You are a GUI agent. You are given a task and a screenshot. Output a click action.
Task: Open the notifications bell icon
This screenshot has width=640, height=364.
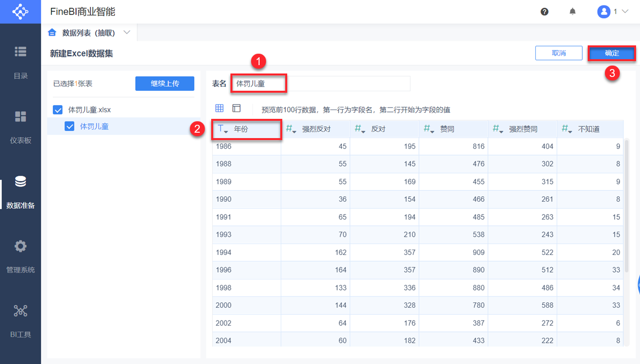(573, 11)
